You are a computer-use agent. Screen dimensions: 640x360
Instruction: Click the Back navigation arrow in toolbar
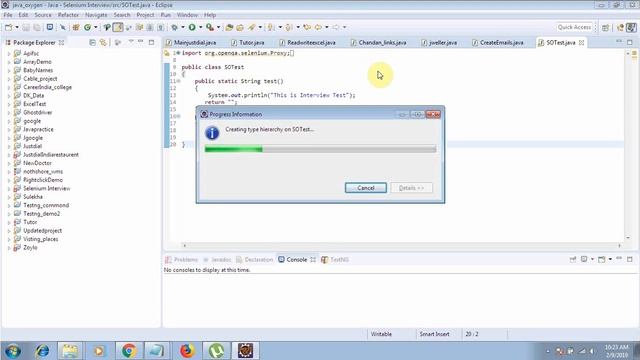318,27
